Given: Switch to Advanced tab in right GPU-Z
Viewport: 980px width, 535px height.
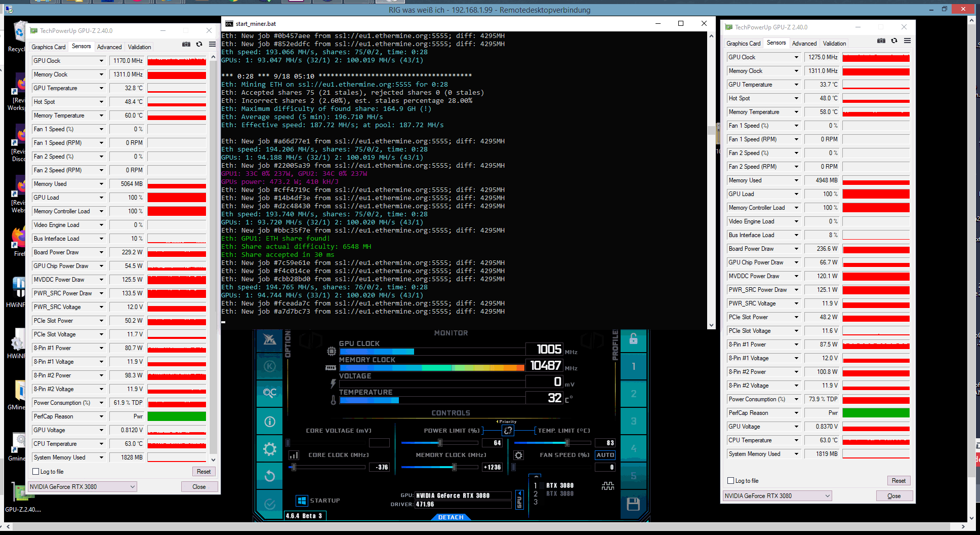Looking at the screenshot, I should pos(804,43).
